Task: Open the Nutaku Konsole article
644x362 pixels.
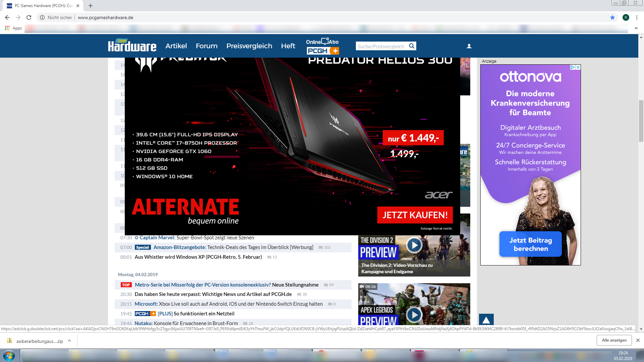Action: pos(186,323)
